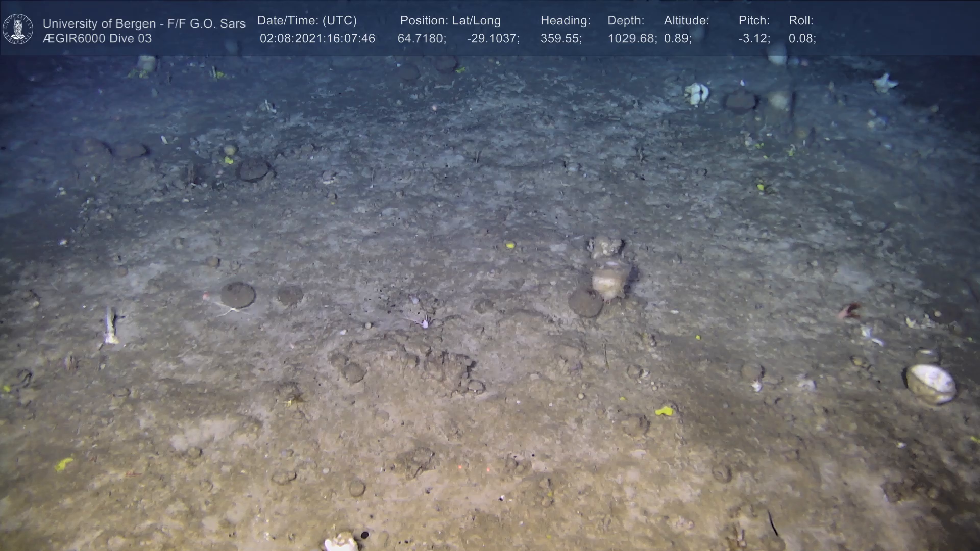980x551 pixels.
Task: Click the red sea star at right
Action: (x=850, y=310)
